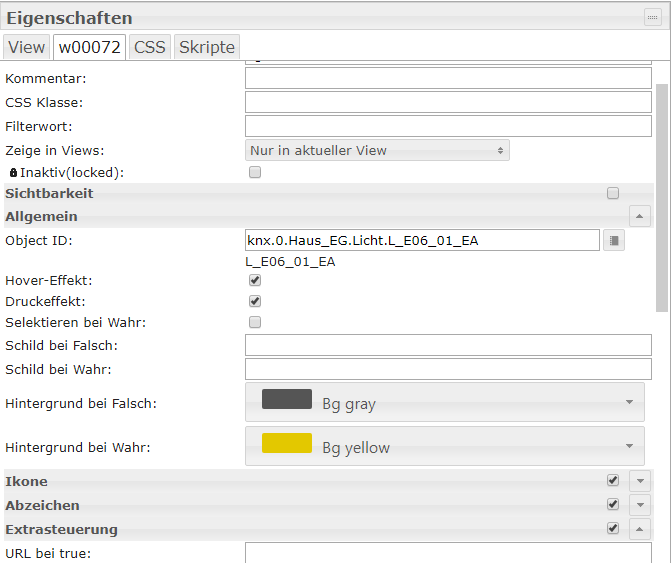Enable the Sichtbarkeit section checkbox

click(x=613, y=193)
